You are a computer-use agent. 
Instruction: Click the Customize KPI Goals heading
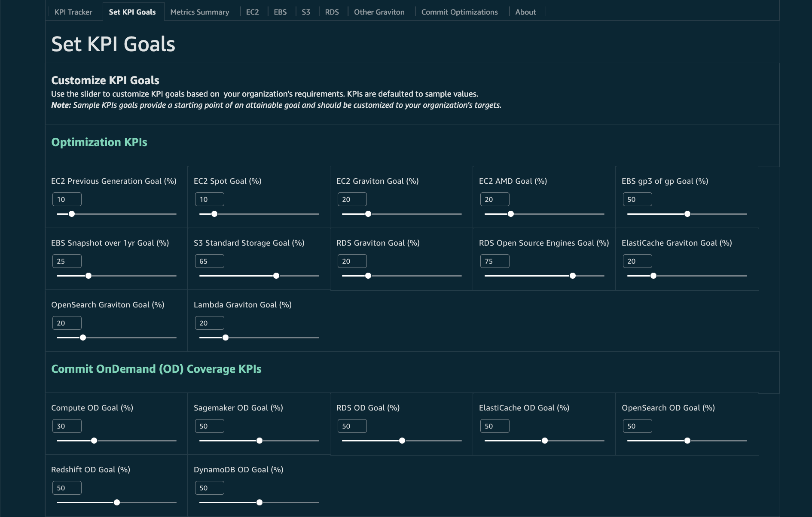point(105,80)
